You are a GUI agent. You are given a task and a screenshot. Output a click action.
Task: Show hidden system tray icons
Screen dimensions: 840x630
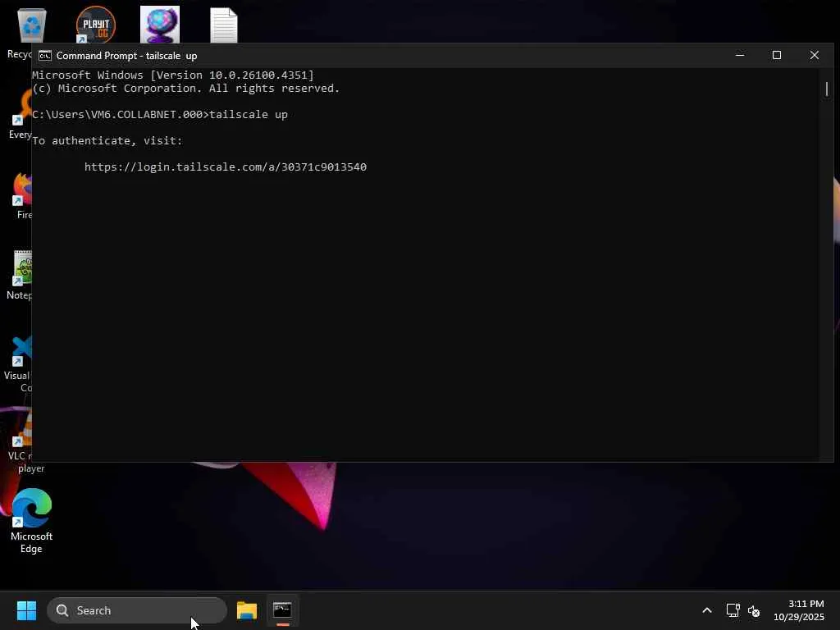pyautogui.click(x=706, y=610)
